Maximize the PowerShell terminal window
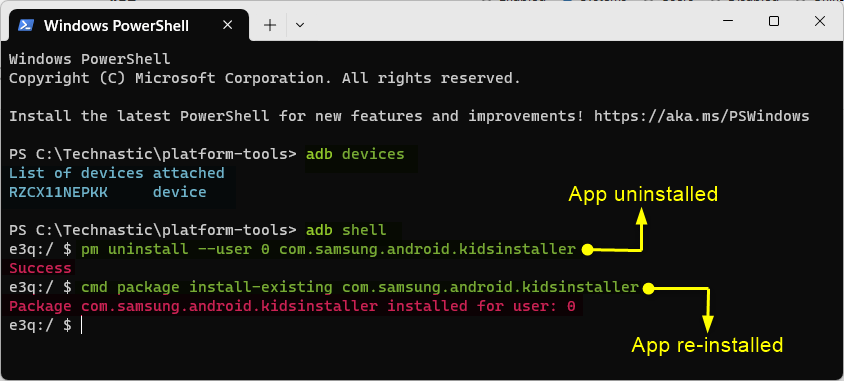Screen dimensions: 844x381 point(774,22)
